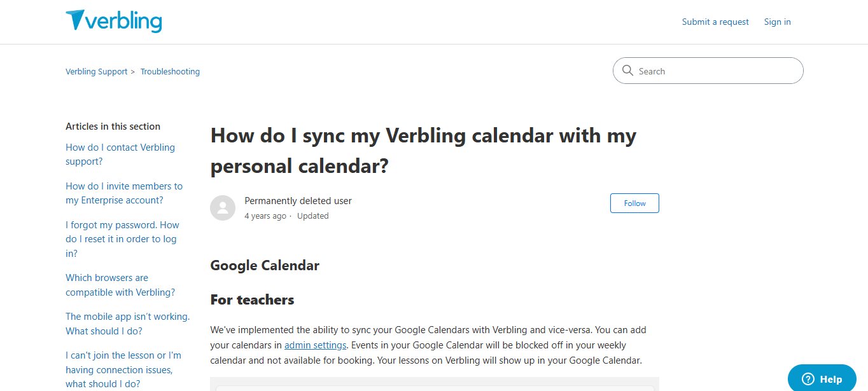Open the admin settings link
The height and width of the screenshot is (391, 868).
click(315, 345)
